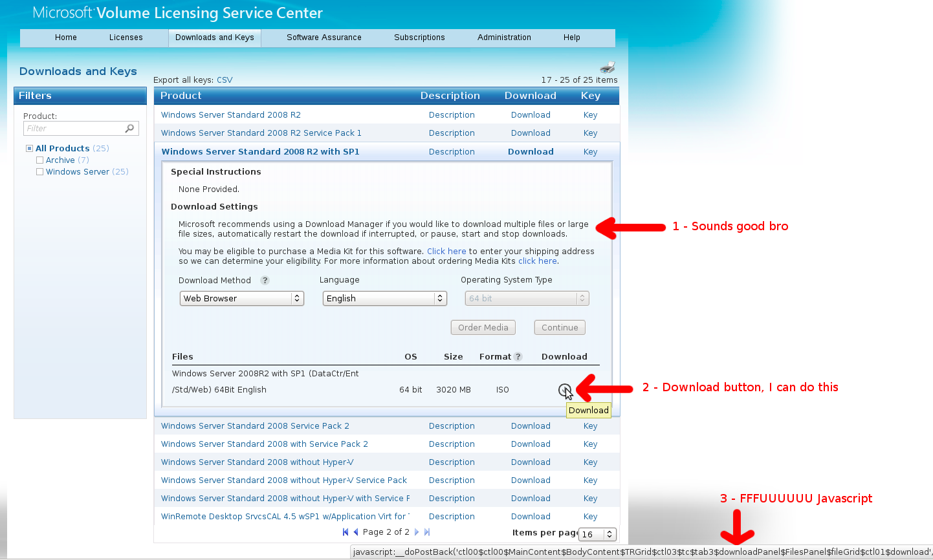Click Key for 2008 R2 with SP1 row
Viewport: 933px width, 560px height.
tap(590, 152)
